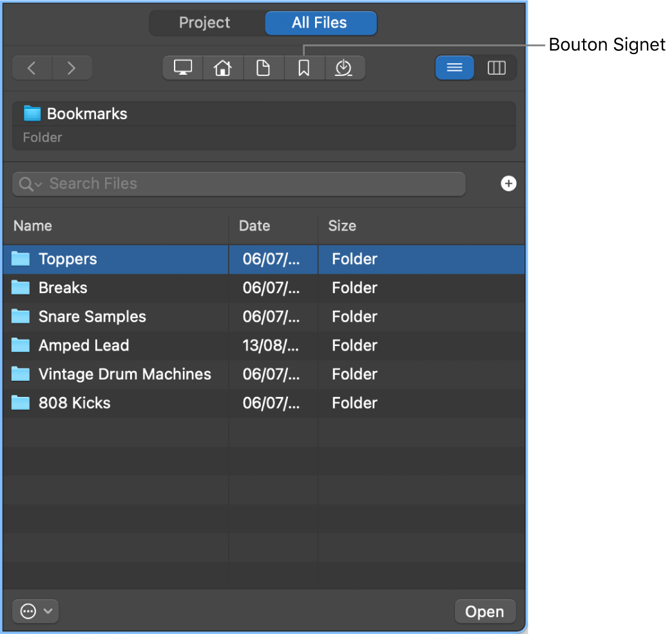Select the Snare Samples folder
The width and height of the screenshot is (672, 634).
pyautogui.click(x=92, y=317)
